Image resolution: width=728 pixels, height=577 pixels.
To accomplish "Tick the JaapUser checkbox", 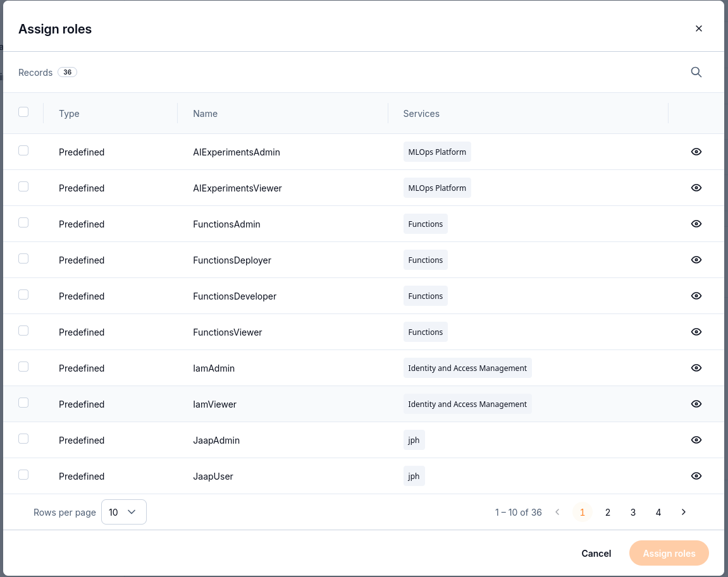I will 23,475.
